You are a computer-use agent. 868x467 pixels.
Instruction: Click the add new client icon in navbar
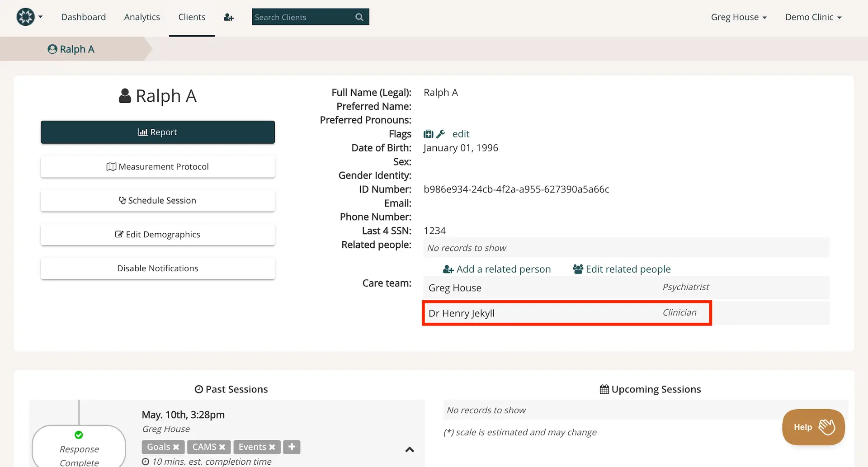(x=229, y=17)
